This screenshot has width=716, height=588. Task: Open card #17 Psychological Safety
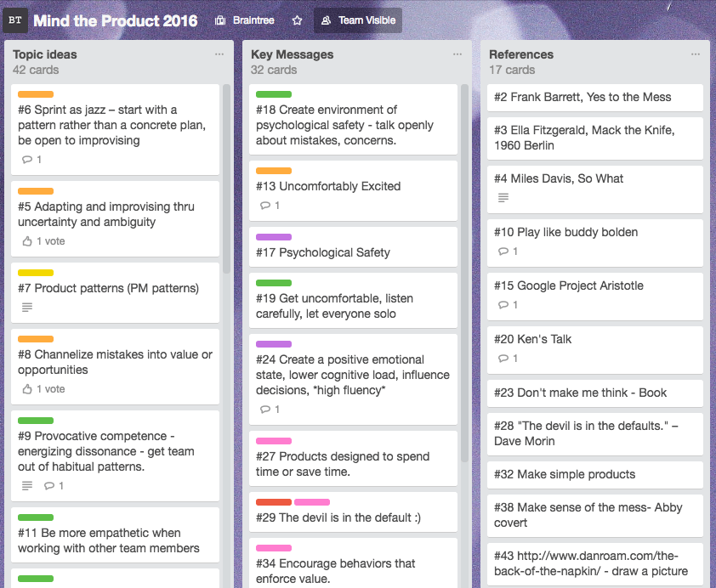coord(323,252)
